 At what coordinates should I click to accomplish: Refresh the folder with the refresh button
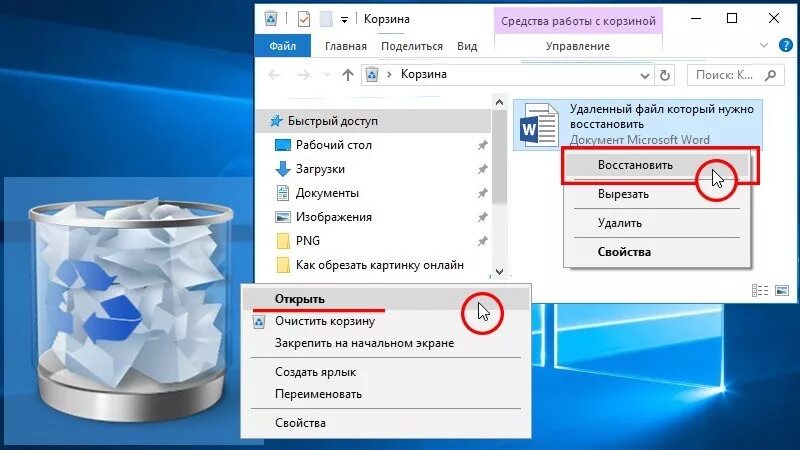(x=665, y=76)
